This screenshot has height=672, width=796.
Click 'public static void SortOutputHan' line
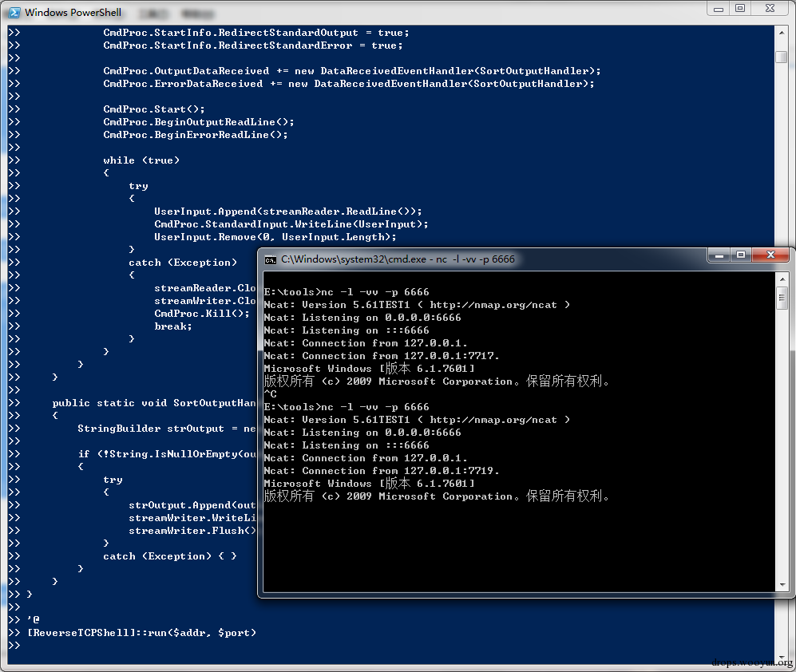154,403
